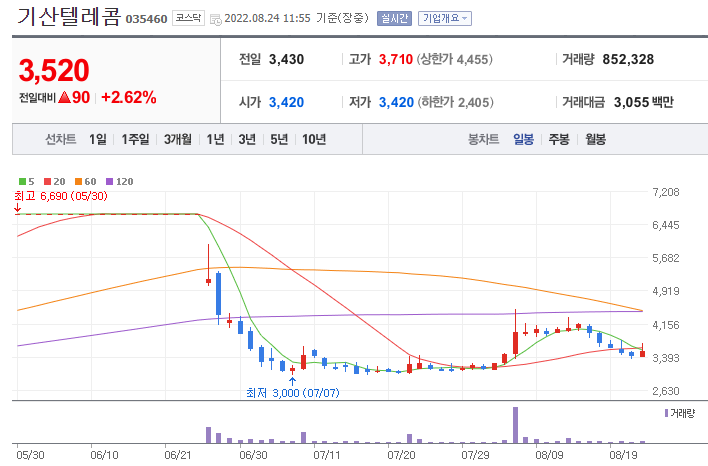Select the 3년 line chart tab

(247, 139)
